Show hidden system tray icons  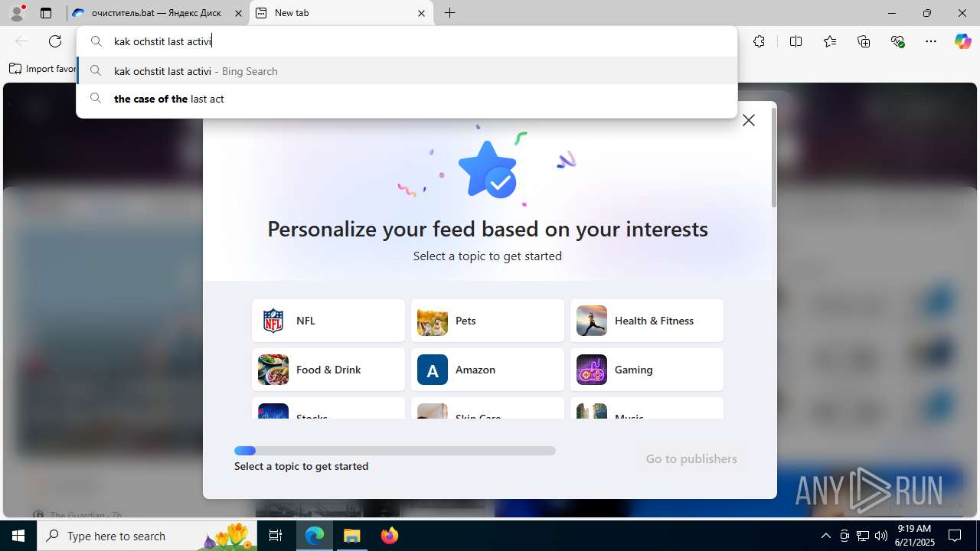[825, 536]
